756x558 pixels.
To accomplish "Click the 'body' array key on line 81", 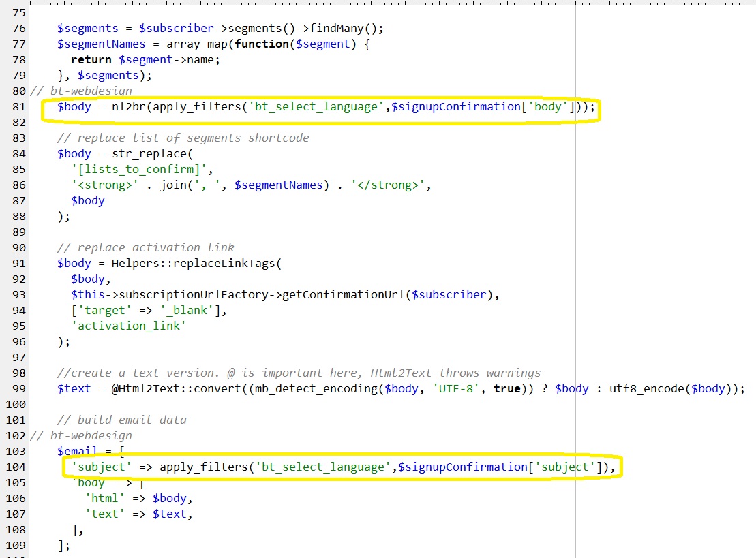I will point(548,106).
